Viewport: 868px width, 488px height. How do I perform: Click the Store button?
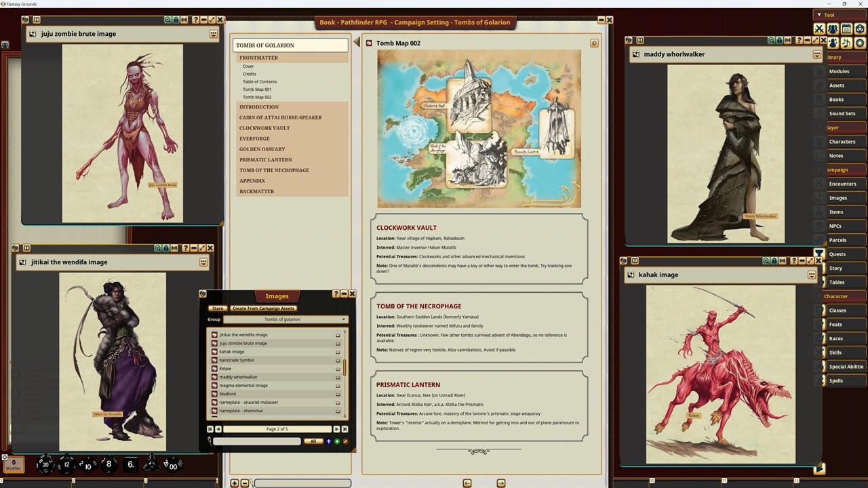click(x=217, y=308)
